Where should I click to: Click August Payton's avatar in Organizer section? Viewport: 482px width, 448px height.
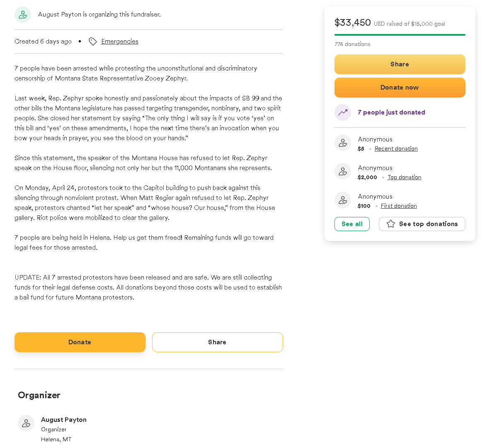point(26,423)
